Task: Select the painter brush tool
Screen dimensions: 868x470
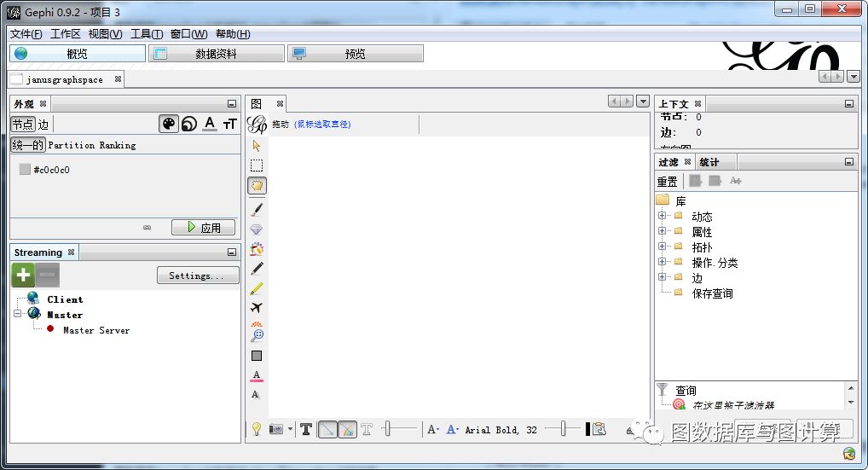Action: pos(257,209)
